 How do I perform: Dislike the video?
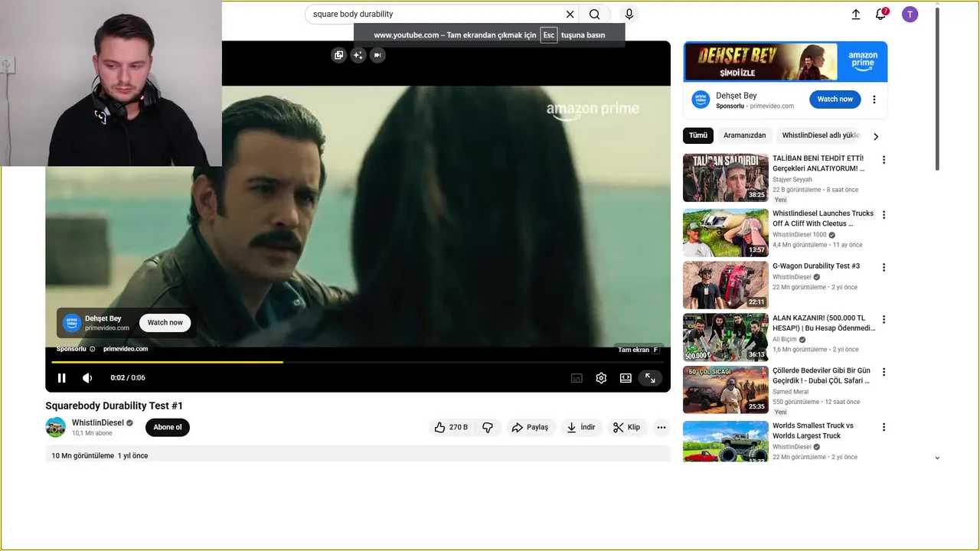click(x=488, y=427)
